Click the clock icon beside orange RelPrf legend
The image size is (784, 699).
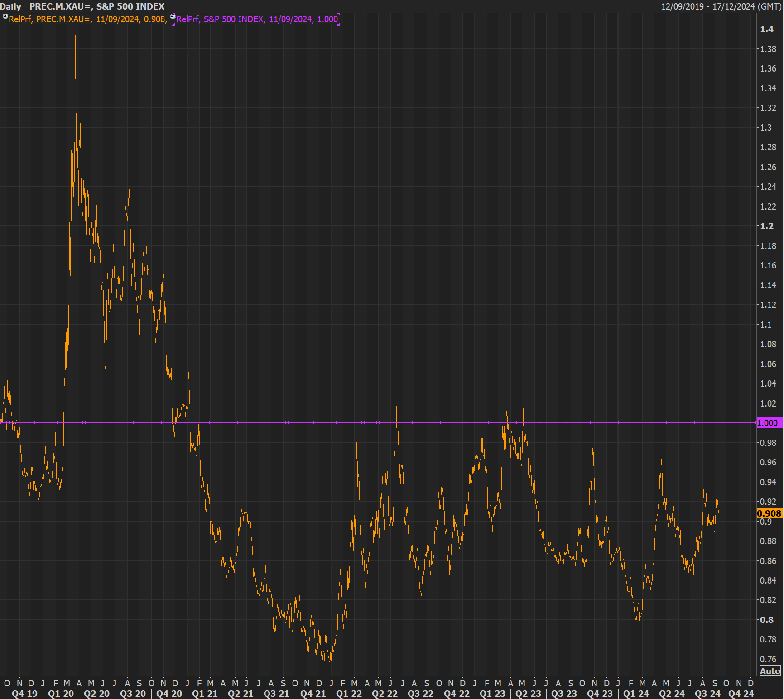point(5,17)
